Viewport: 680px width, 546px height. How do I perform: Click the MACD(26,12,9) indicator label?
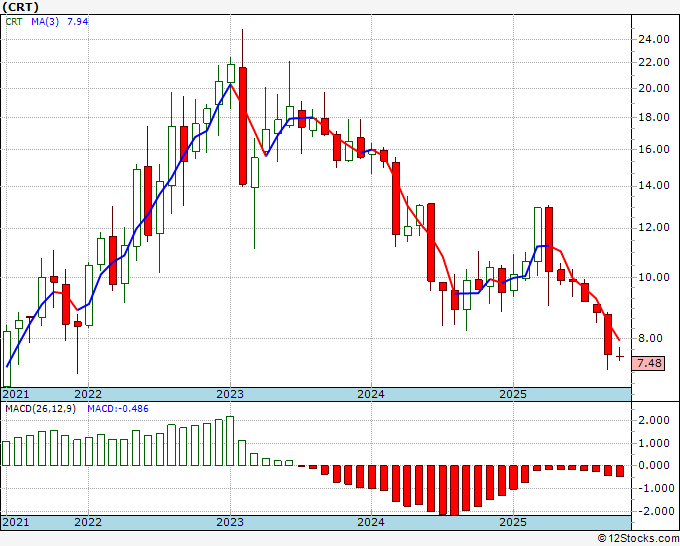(x=40, y=409)
